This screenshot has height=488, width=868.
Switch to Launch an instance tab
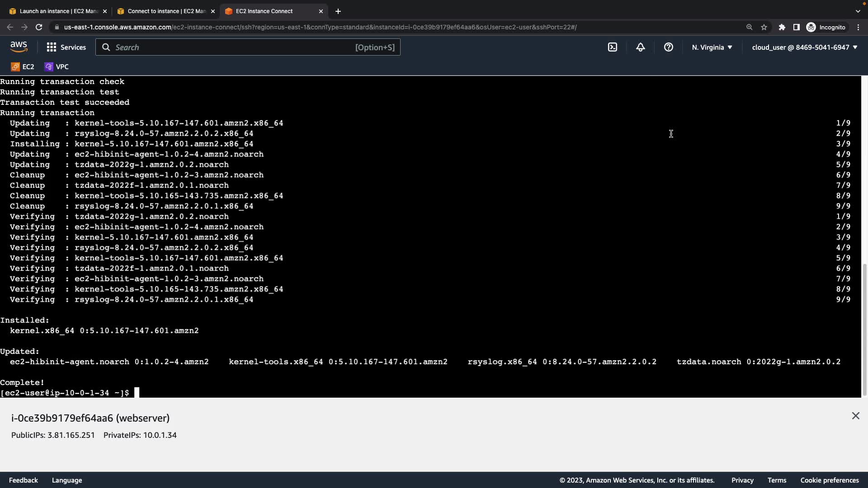[58, 11]
